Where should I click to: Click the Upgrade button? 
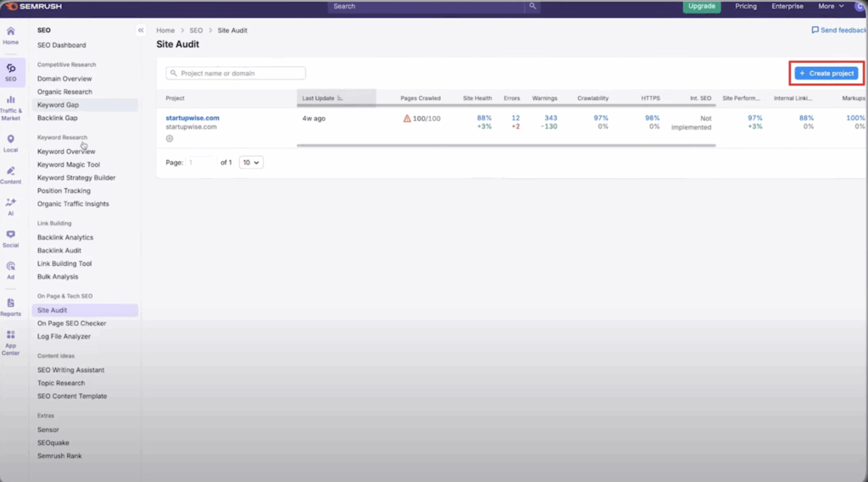[x=701, y=6]
